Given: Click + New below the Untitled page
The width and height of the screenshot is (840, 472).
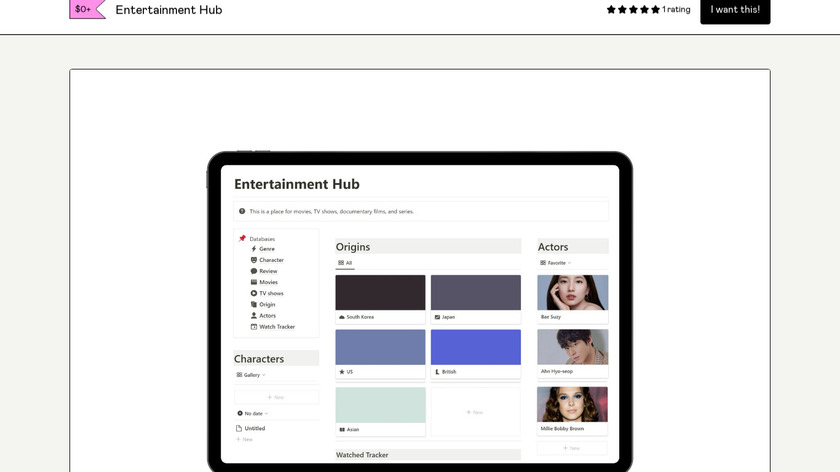Looking at the screenshot, I should [x=244, y=439].
